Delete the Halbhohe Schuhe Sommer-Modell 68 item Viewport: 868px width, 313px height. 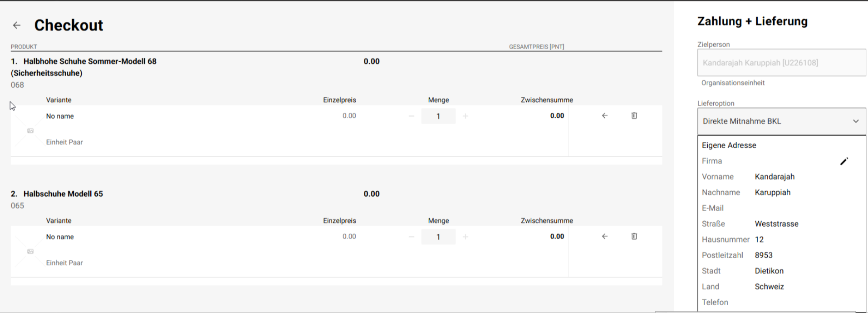[634, 116]
